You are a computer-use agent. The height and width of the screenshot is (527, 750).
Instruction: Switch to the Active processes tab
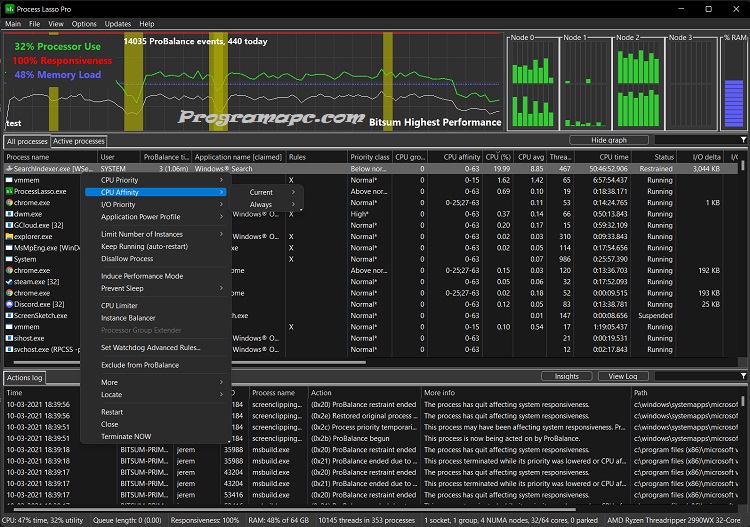coord(78,142)
